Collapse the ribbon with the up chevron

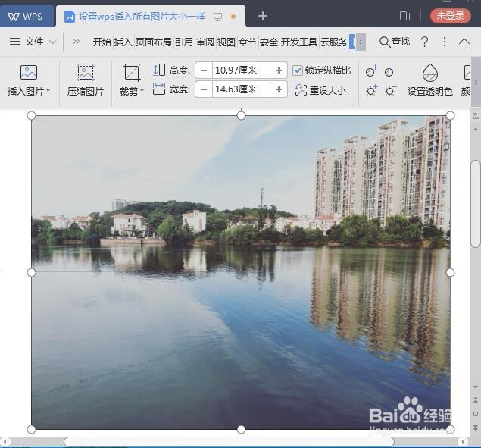click(x=464, y=42)
